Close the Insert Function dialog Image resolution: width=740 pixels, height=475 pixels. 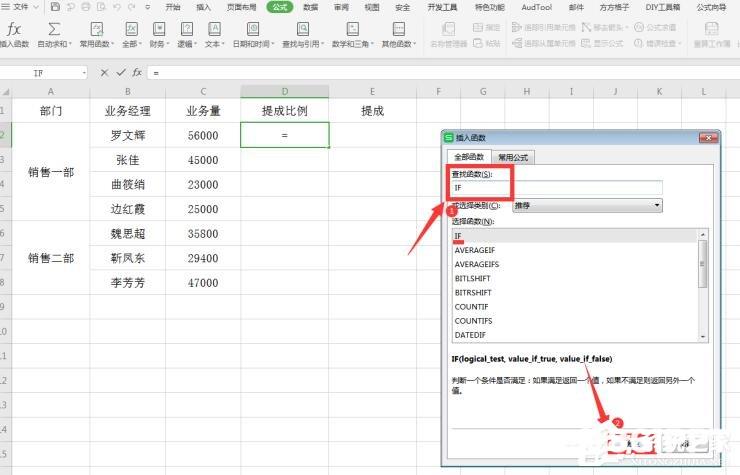pyautogui.click(x=708, y=138)
